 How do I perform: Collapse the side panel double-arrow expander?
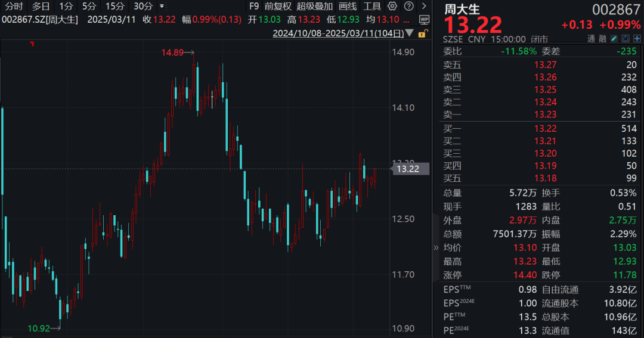point(436,247)
